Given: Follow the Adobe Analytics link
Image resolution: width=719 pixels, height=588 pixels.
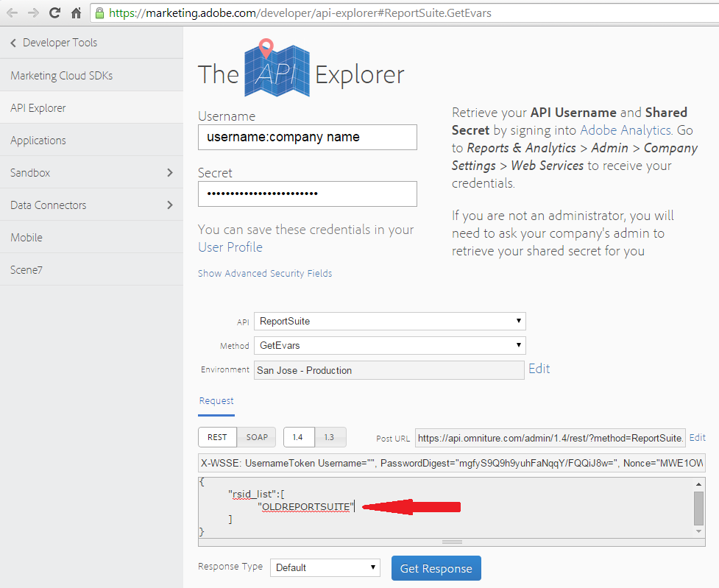Looking at the screenshot, I should click(x=626, y=130).
